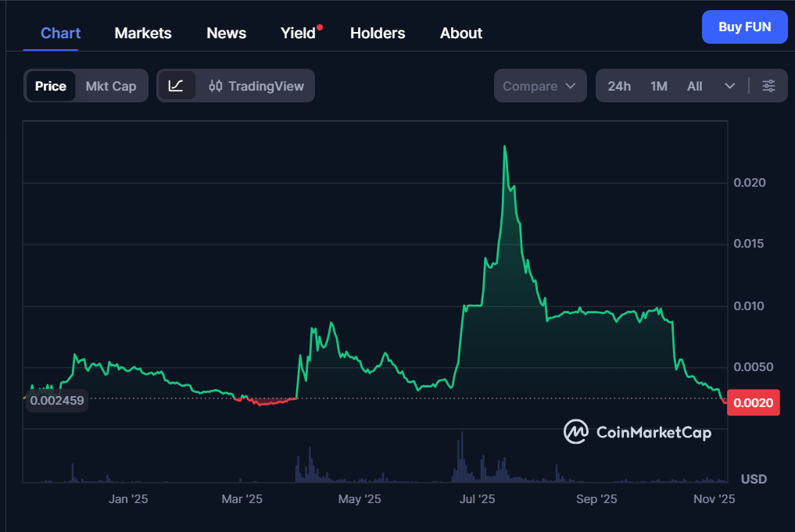Viewport: 795px width, 532px height.
Task: Show the All time range
Action: (694, 86)
